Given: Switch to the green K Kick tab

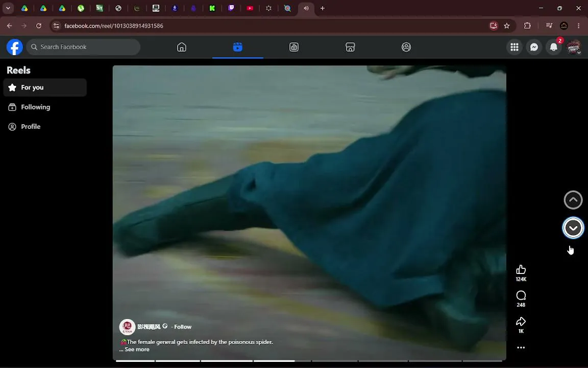Looking at the screenshot, I should (212, 8).
